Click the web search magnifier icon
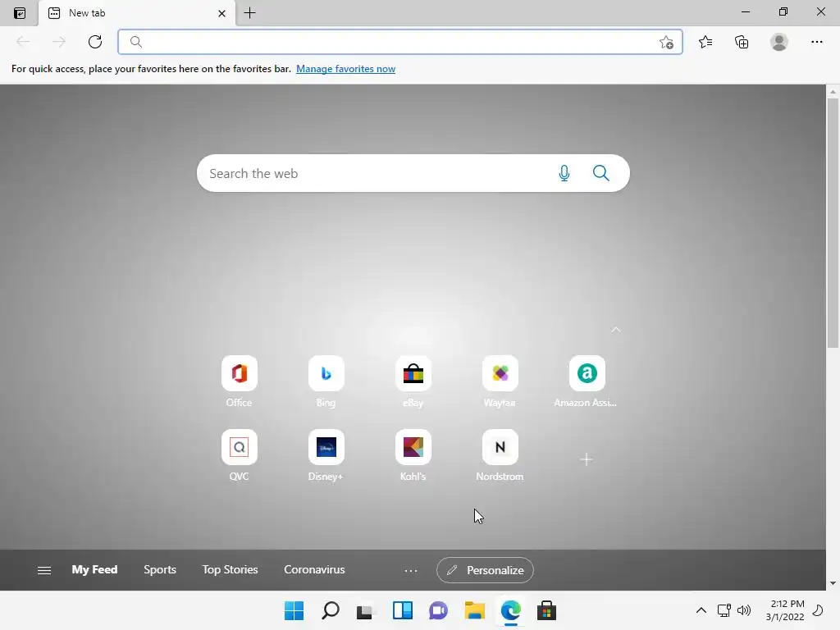The height and width of the screenshot is (630, 840). [601, 173]
